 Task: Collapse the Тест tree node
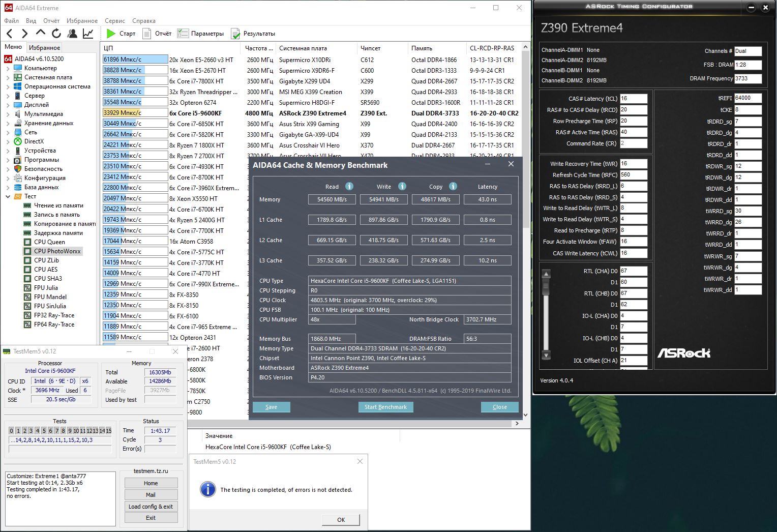click(8, 196)
